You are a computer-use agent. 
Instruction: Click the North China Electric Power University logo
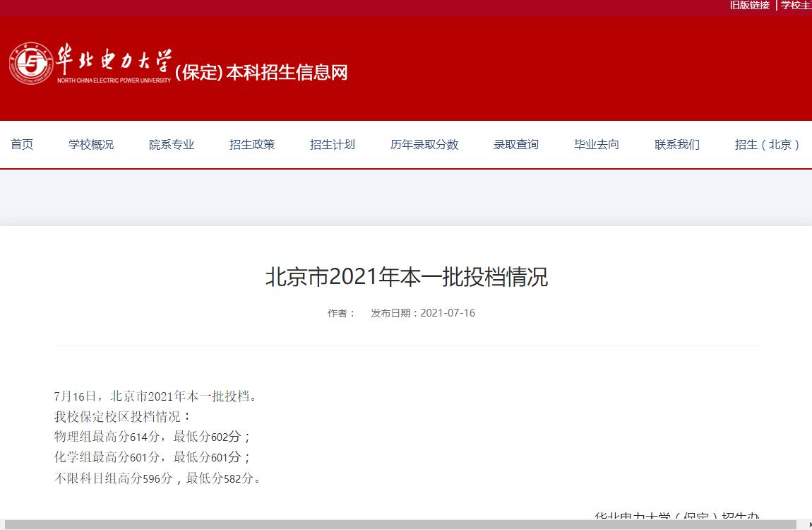pos(90,63)
